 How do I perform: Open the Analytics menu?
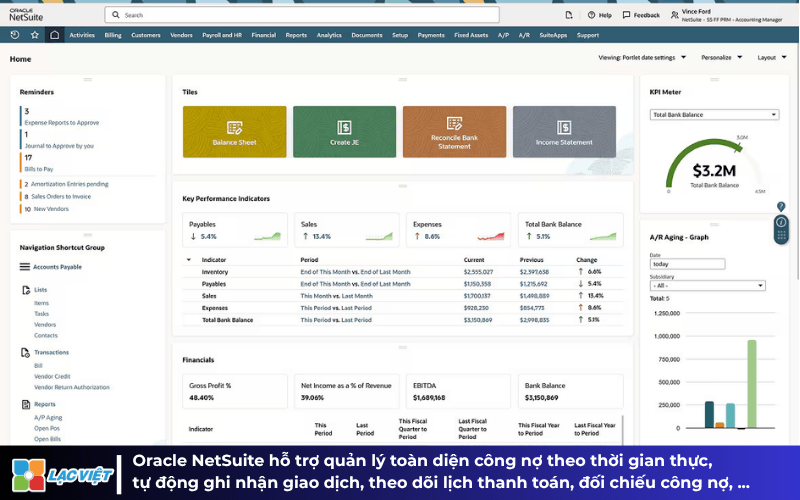pyautogui.click(x=329, y=35)
